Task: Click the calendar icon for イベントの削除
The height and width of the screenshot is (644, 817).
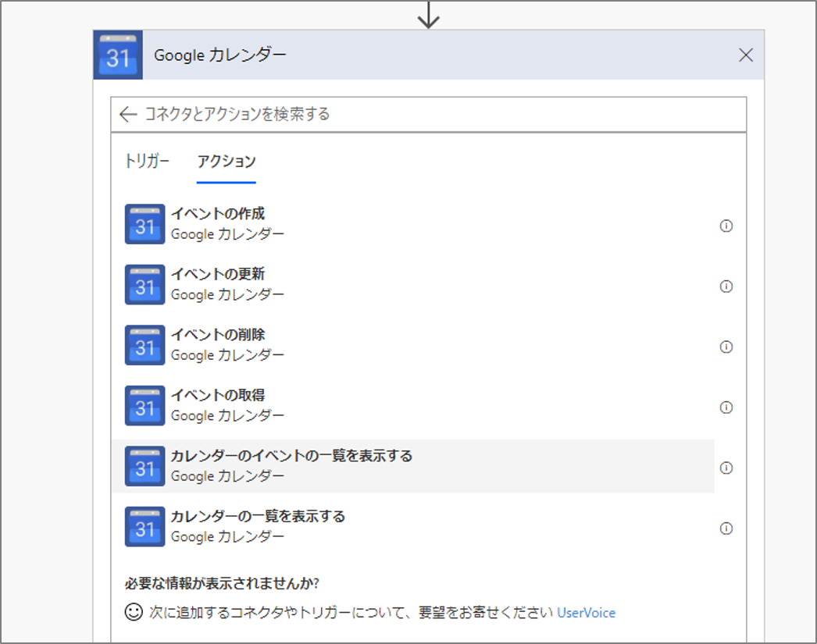Action: click(x=144, y=345)
